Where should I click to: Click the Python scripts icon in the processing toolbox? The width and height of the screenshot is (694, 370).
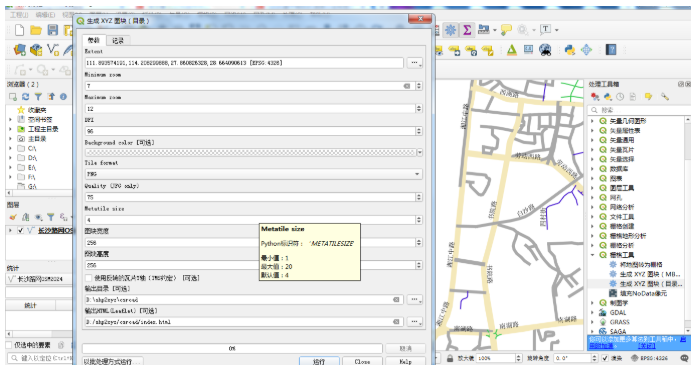tap(608, 96)
